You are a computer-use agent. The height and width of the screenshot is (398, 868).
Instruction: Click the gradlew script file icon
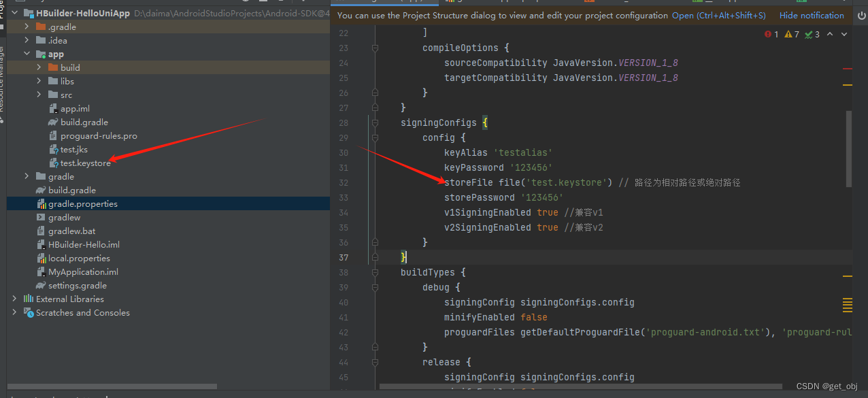pyautogui.click(x=42, y=218)
